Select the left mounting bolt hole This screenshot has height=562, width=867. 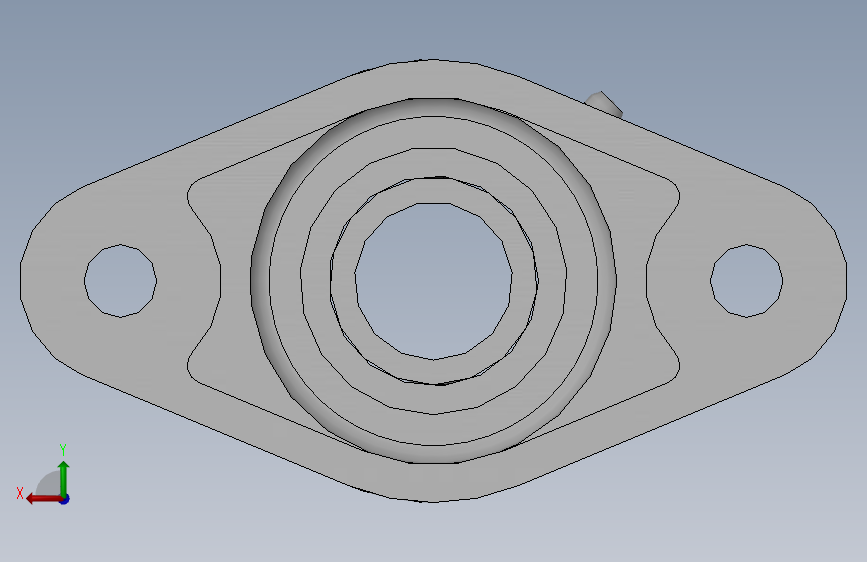point(121,280)
